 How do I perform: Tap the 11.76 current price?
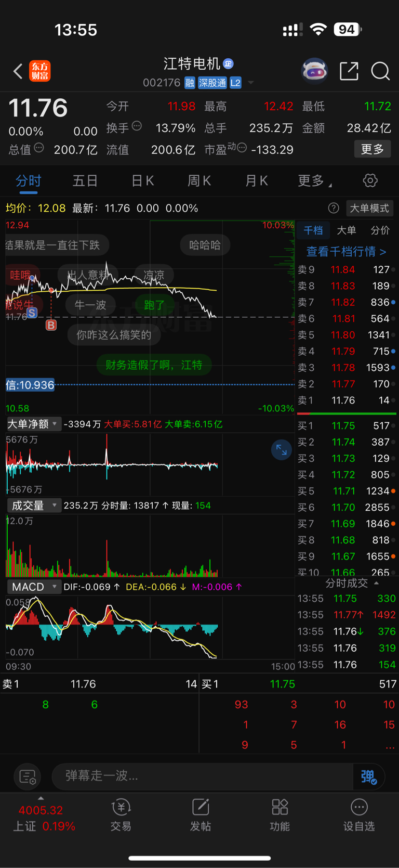click(38, 108)
